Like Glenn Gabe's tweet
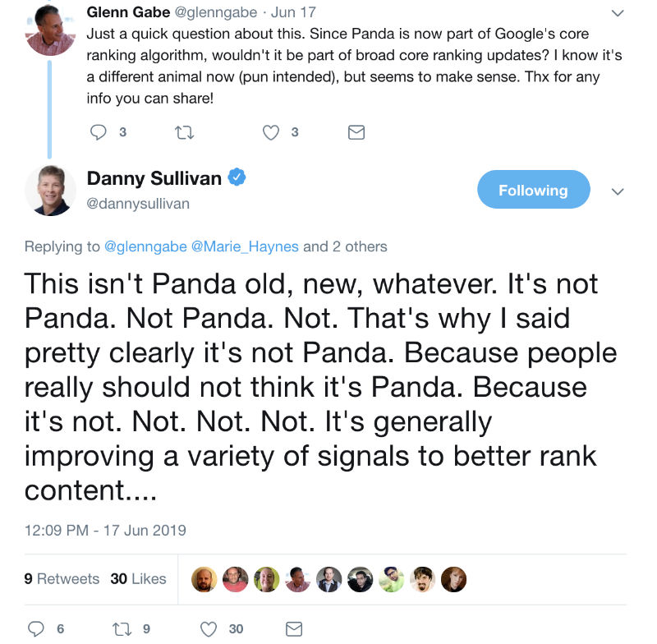The height and width of the screenshot is (644, 657). tap(271, 131)
